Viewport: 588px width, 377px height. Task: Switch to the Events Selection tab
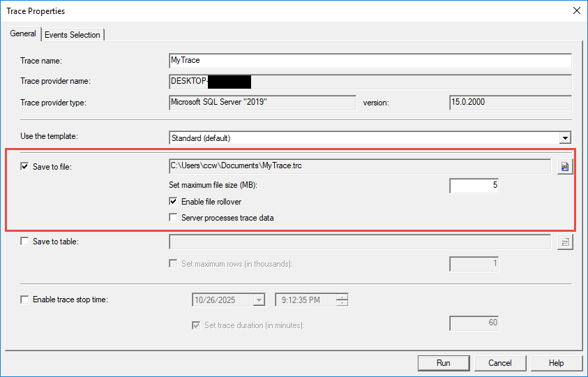tap(73, 34)
